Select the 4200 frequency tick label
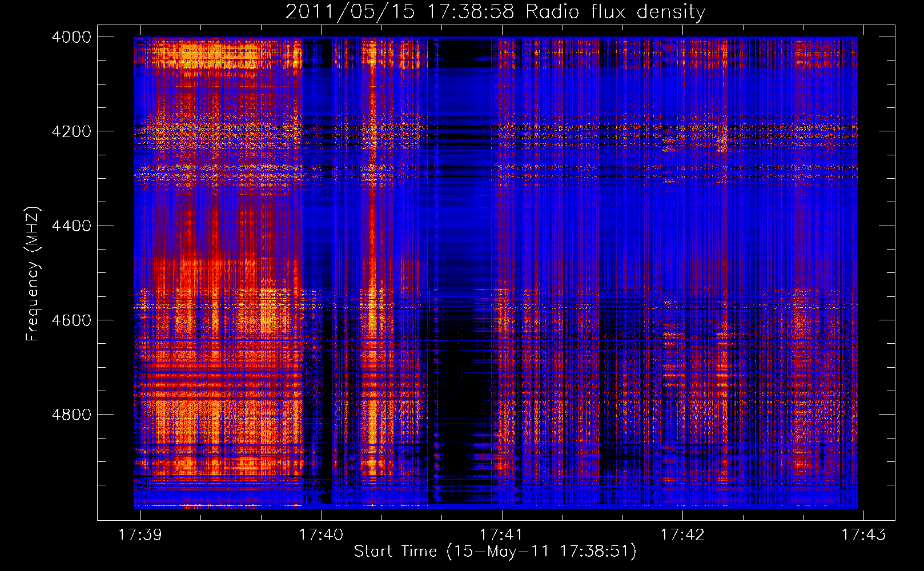Screen dimensions: 924x571 [x=71, y=131]
